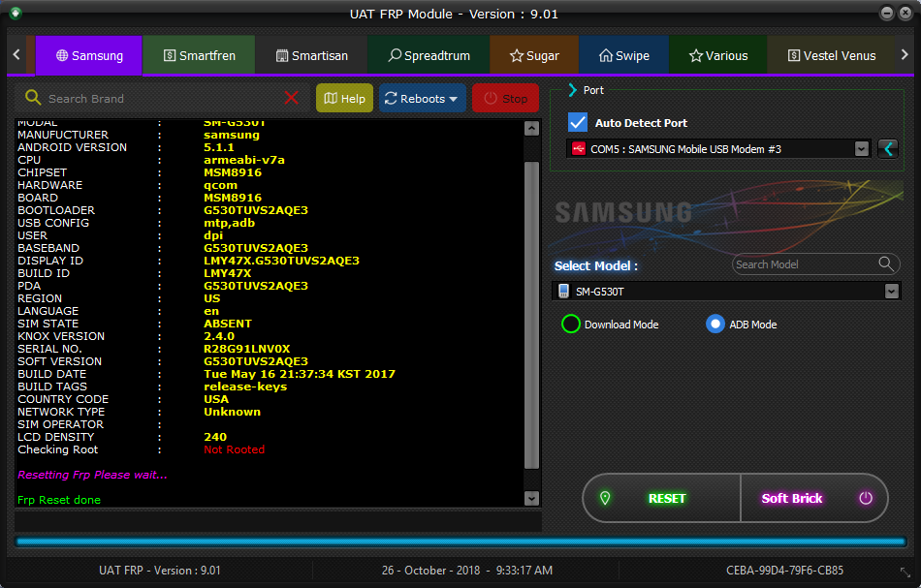Image resolution: width=921 pixels, height=588 pixels.
Task: Click log scrollbar up arrow
Action: tap(531, 129)
